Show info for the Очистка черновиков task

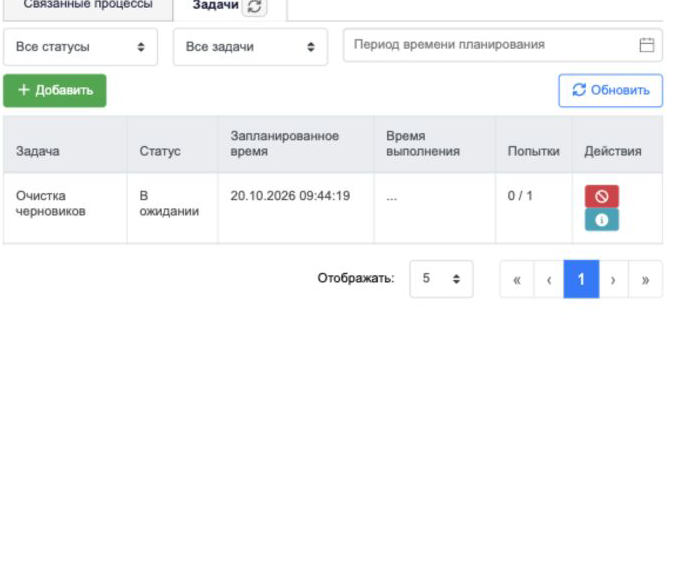point(601,220)
